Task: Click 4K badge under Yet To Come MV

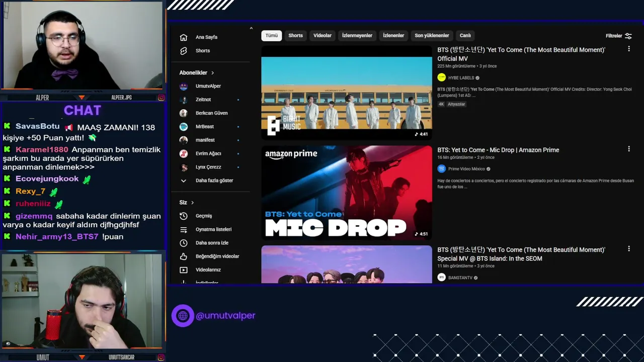Action: [441, 104]
